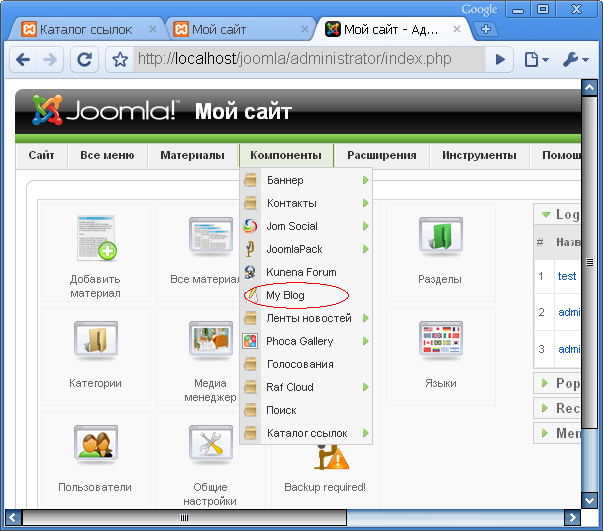Expand the Popular panel triangle
The height and width of the screenshot is (531, 603).
(x=545, y=383)
